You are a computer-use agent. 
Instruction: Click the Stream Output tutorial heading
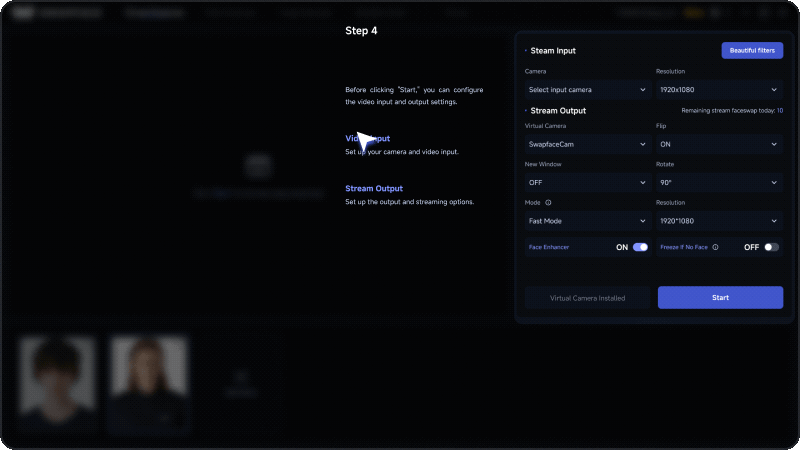pos(374,188)
